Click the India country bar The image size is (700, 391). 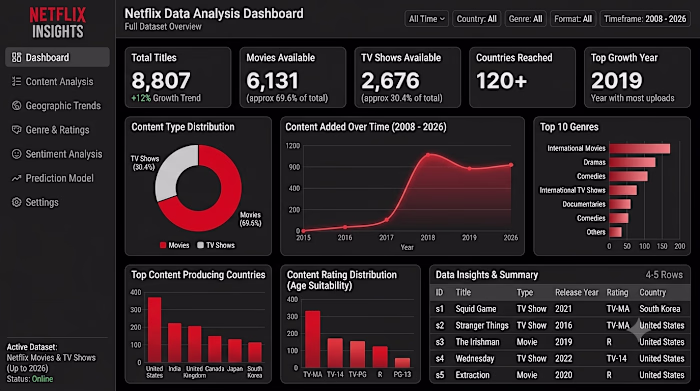175,343
